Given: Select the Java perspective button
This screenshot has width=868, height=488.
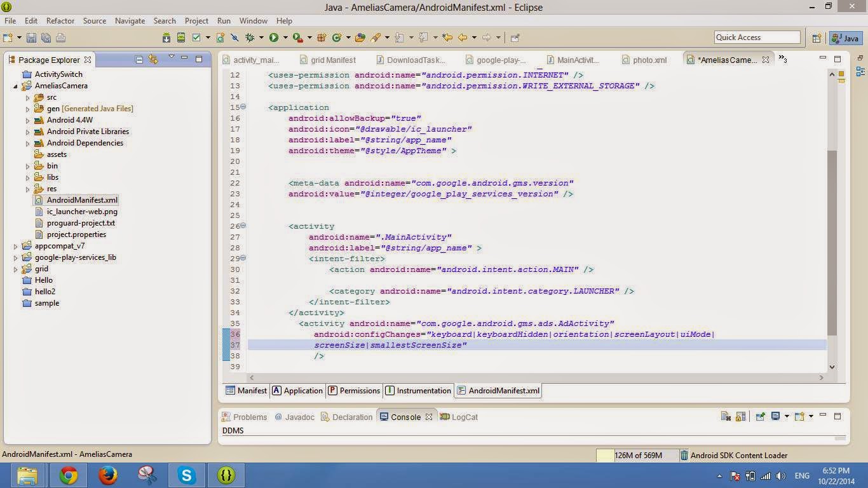Looking at the screenshot, I should 845,38.
